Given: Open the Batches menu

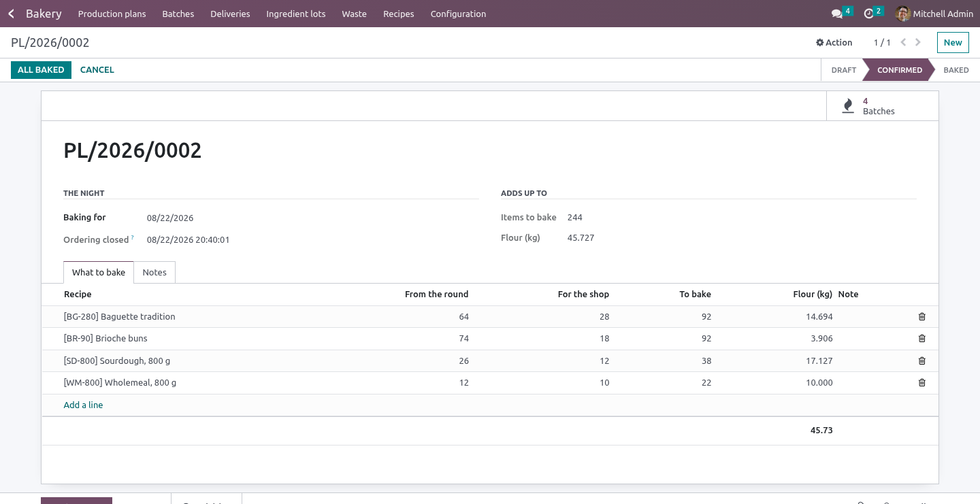Looking at the screenshot, I should pyautogui.click(x=178, y=14).
